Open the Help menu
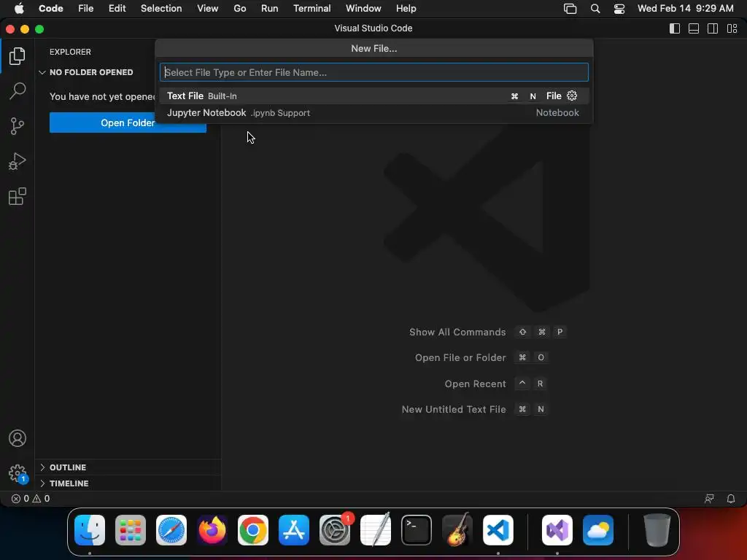 tap(406, 9)
